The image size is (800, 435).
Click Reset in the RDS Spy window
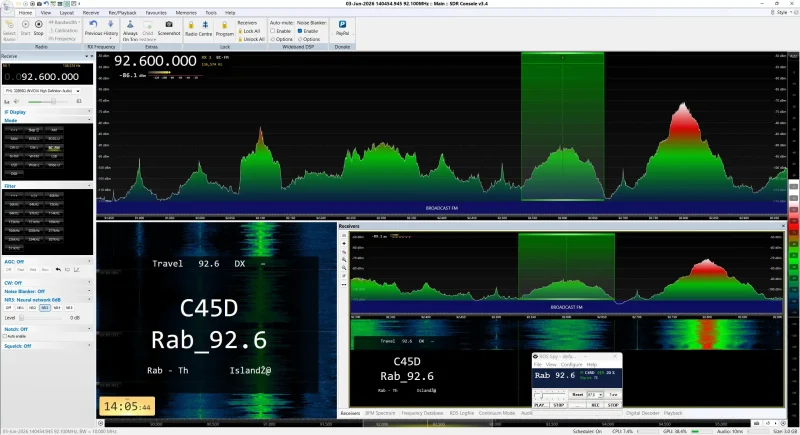click(578, 394)
